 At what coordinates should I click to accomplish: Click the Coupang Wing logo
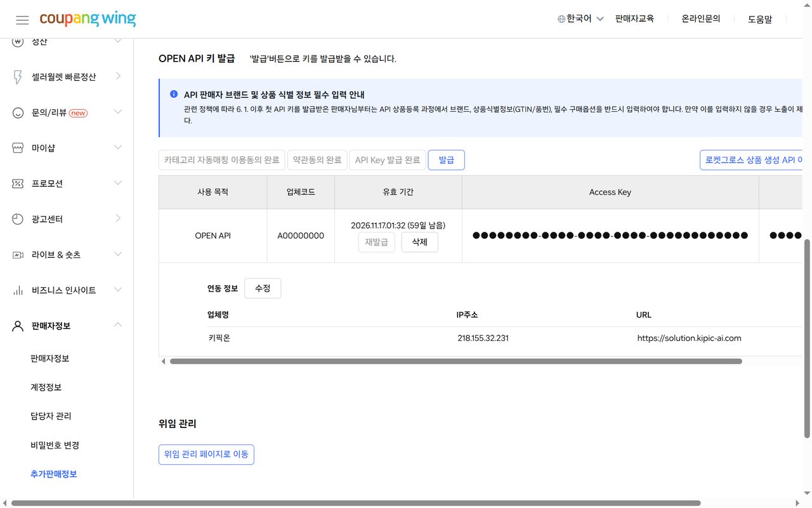coord(88,19)
